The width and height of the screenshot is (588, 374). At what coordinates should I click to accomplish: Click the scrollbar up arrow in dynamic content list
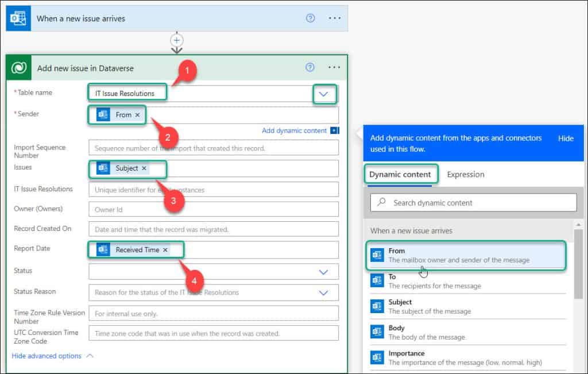579,224
